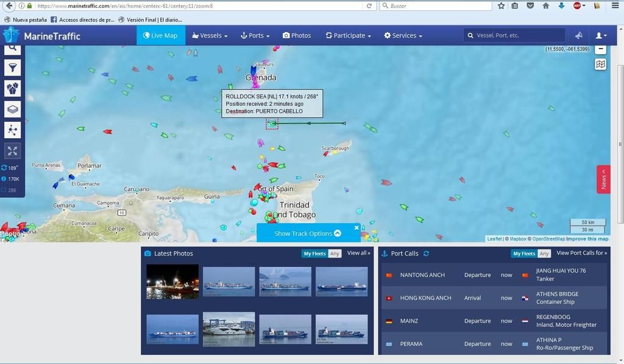Screen dimensions: 624x364
Task: Open the map layers tool
Action: coord(12,110)
